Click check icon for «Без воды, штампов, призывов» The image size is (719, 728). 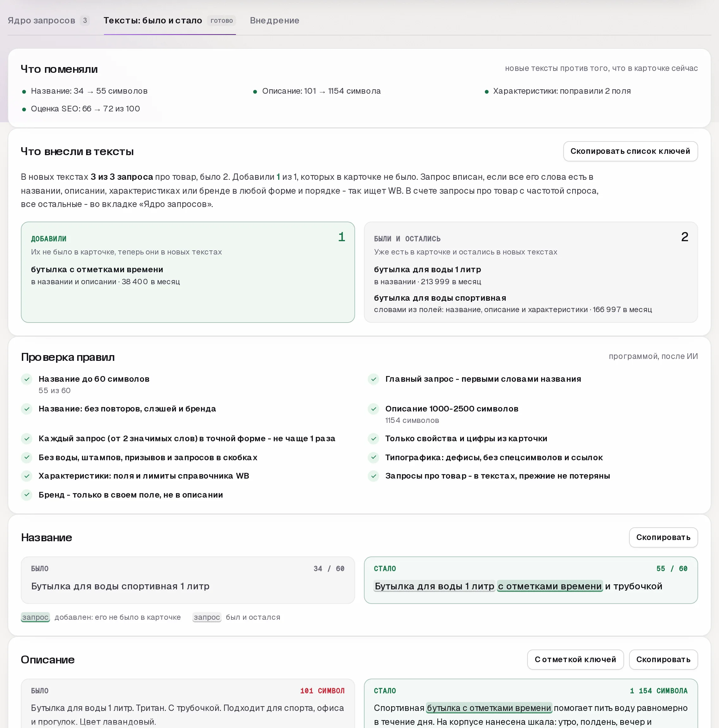click(x=27, y=457)
